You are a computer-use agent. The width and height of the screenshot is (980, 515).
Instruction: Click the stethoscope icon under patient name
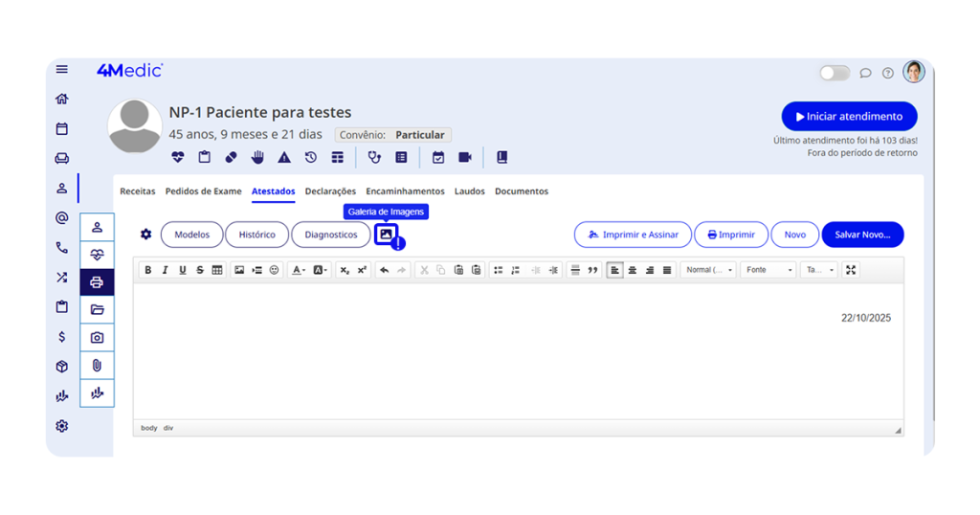pyautogui.click(x=374, y=158)
